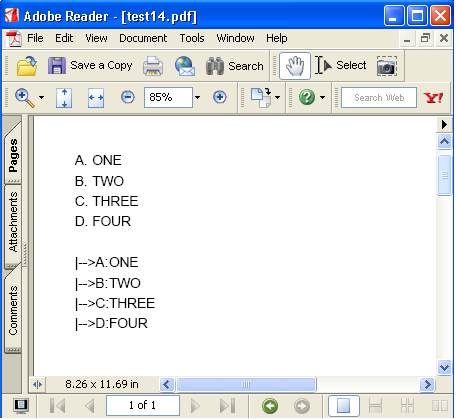Choose the Select text tool
Image resolution: width=456 pixels, height=419 pixels.
340,65
